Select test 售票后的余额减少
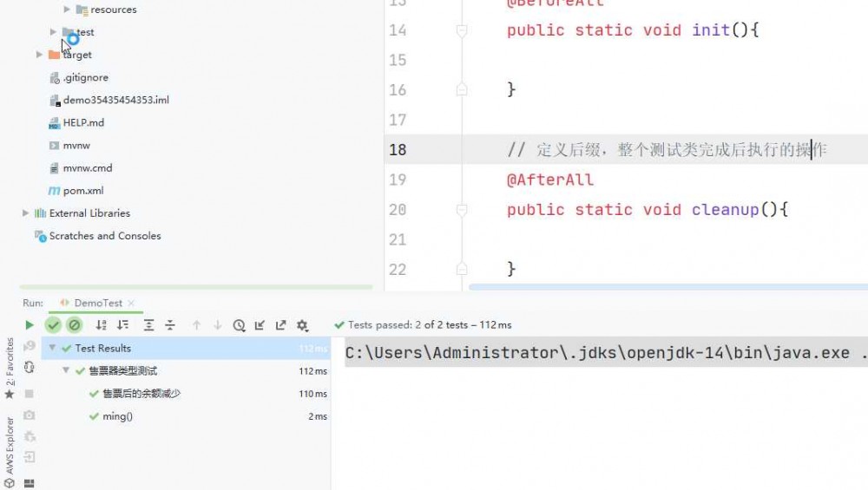868x490 pixels. [x=141, y=394]
